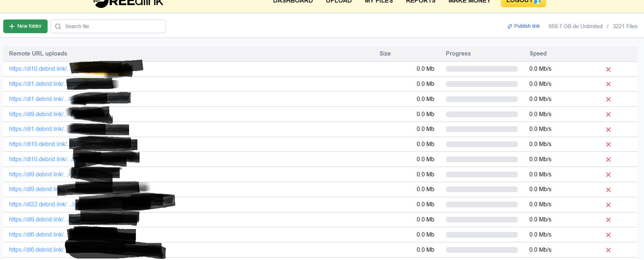
Task: Click the Progress column header
Action: 458,53
